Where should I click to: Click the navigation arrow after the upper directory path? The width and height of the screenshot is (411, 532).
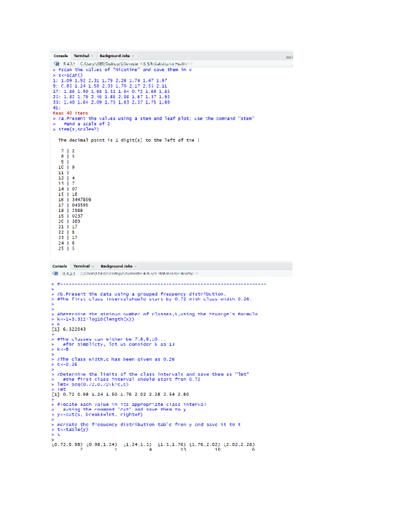coord(190,63)
